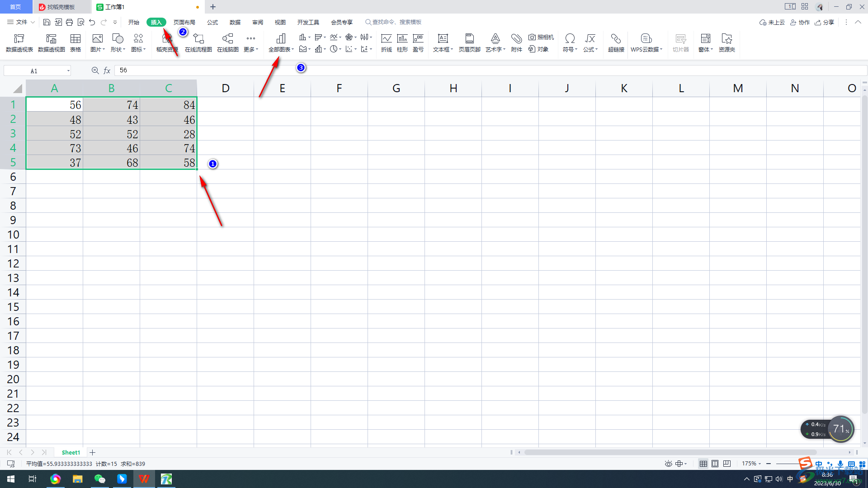Open WeChat from the taskbar

99,479
